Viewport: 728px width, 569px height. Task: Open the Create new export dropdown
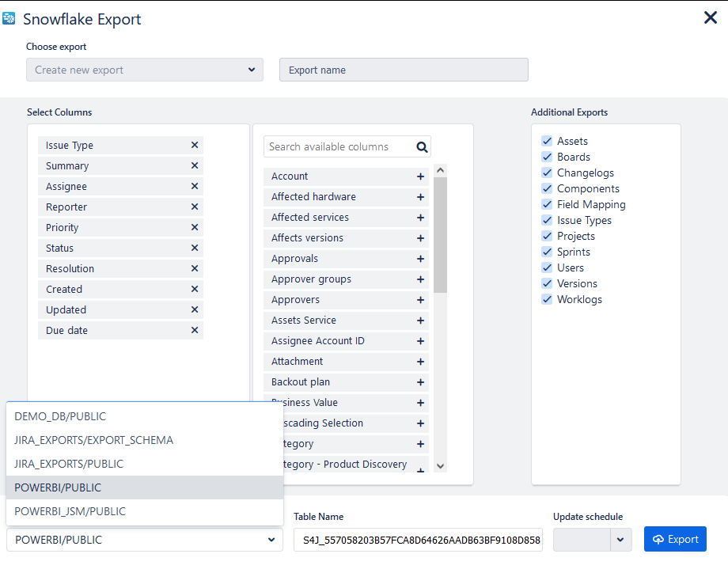[x=144, y=70]
